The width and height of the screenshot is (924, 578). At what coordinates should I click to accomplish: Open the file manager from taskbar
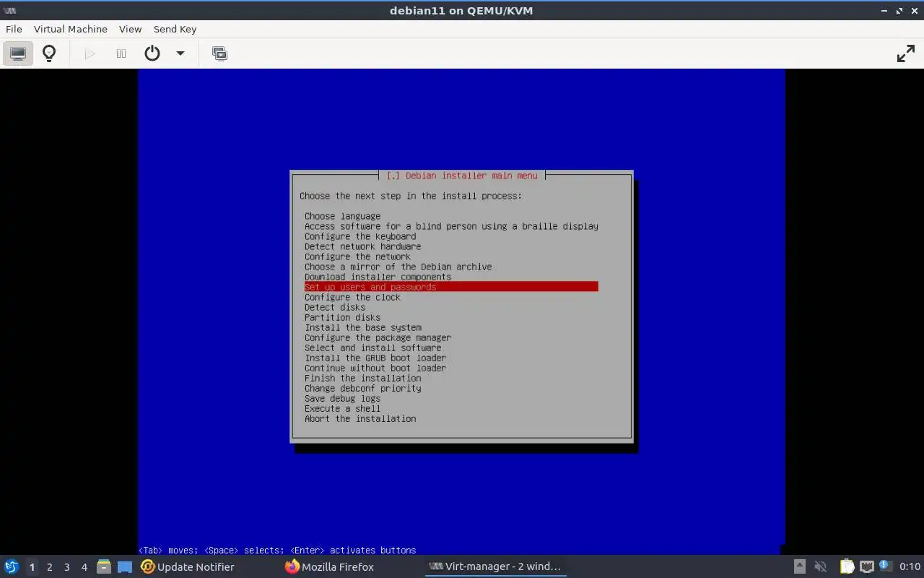coord(103,566)
